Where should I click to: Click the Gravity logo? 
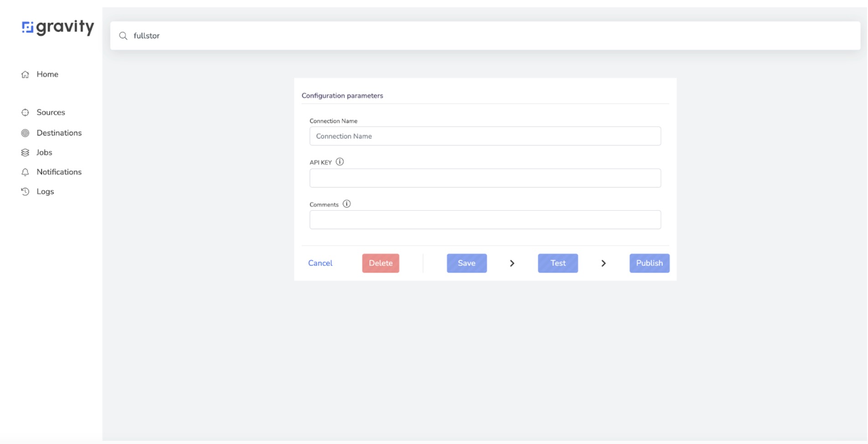[x=58, y=27]
